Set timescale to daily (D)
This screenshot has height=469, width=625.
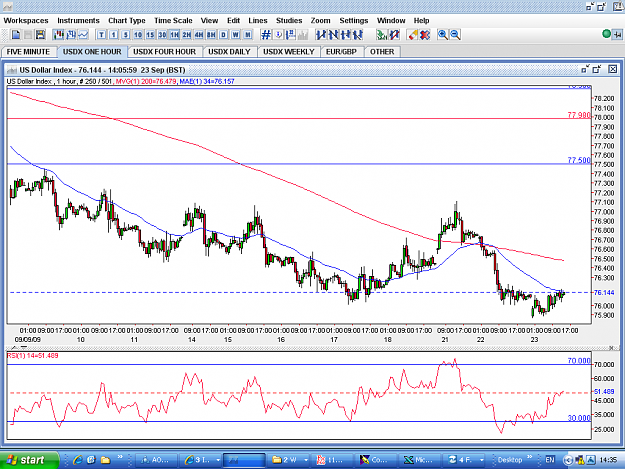point(223,35)
